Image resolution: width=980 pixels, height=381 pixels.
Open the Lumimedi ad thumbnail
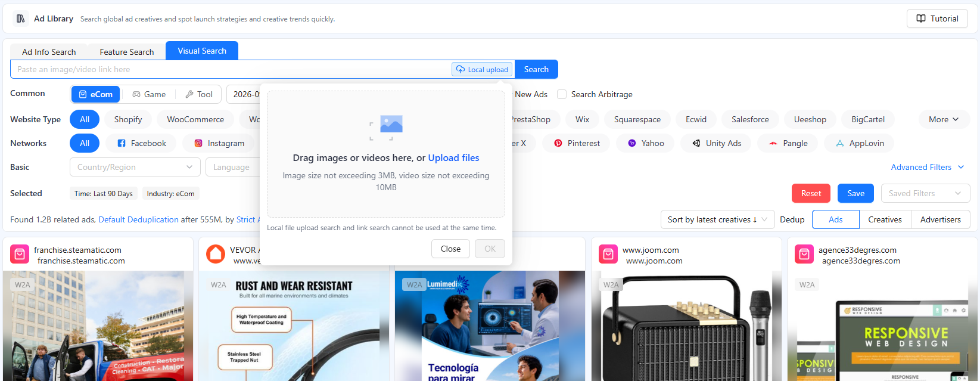(x=490, y=326)
